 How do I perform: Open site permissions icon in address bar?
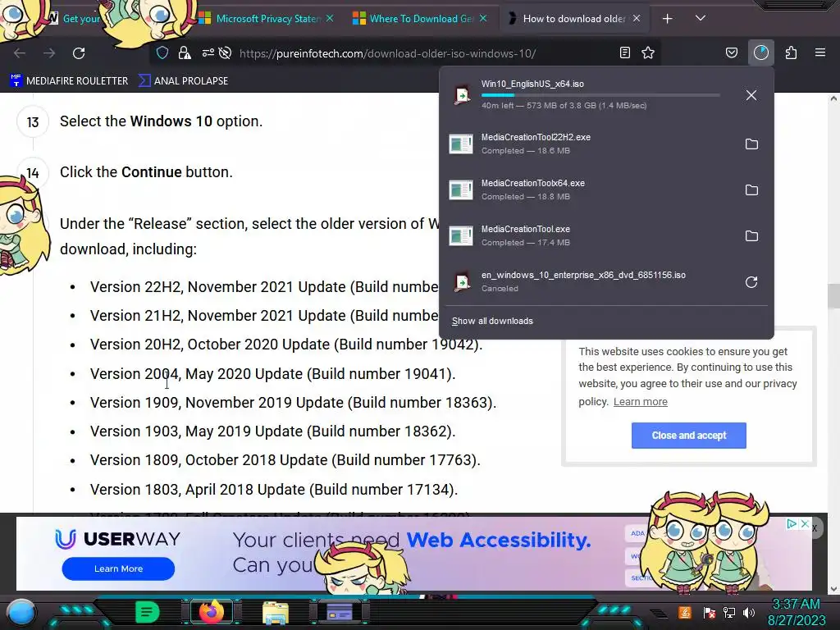pyautogui.click(x=208, y=52)
